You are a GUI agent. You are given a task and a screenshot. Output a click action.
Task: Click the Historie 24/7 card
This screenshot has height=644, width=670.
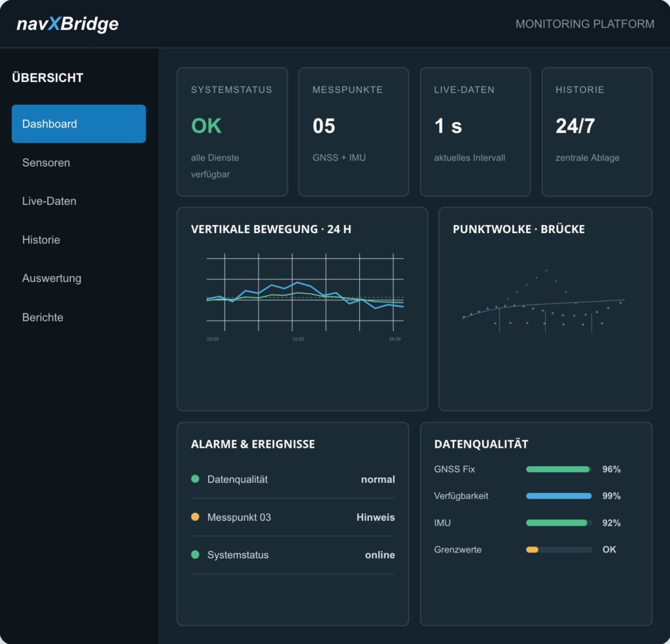click(597, 132)
